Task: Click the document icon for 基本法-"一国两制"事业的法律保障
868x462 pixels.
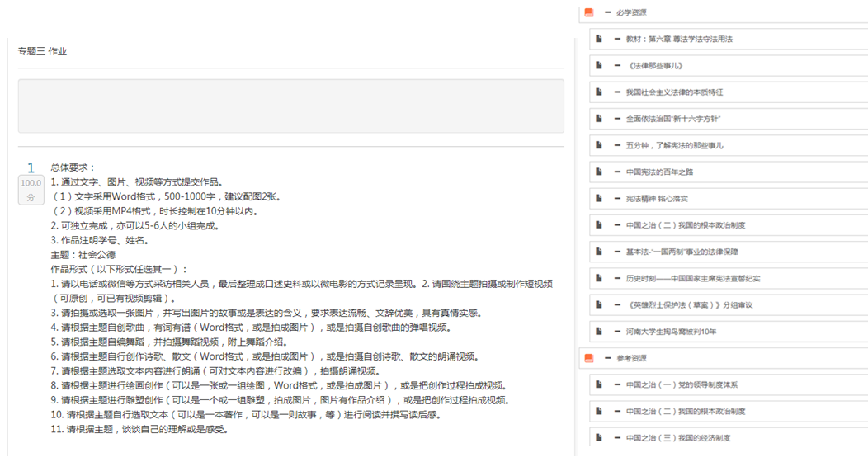Action: (x=598, y=251)
